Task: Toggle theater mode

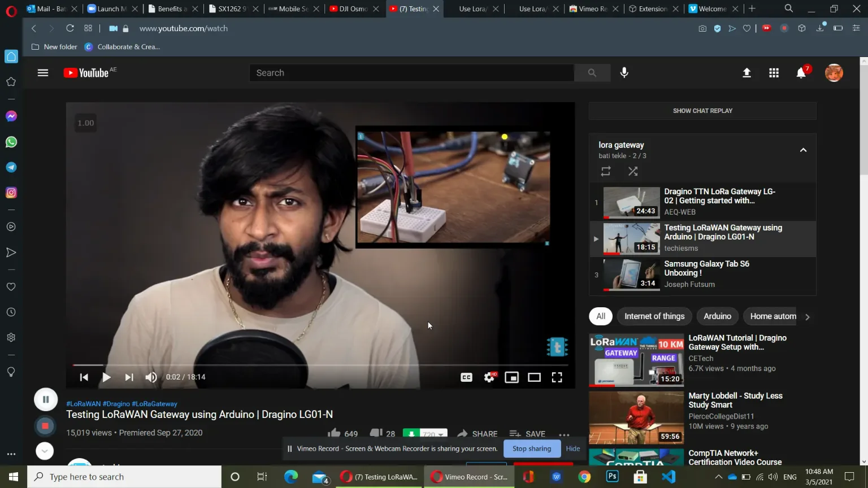Action: pos(535,377)
